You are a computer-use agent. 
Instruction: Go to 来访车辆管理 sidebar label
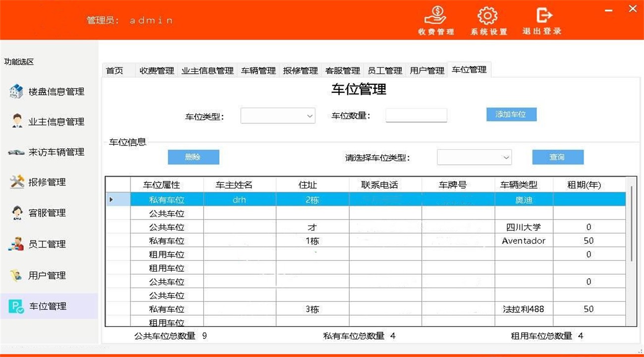(x=56, y=152)
